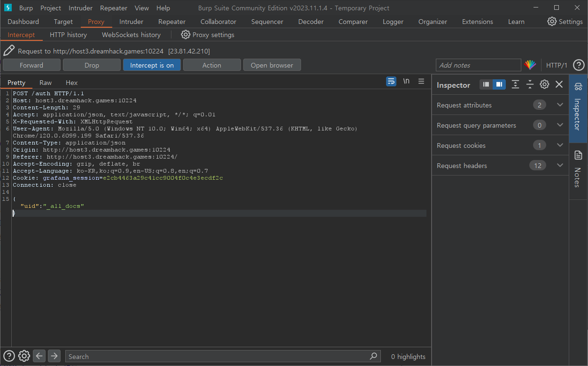Open the Repeater tab
588x366 pixels.
pyautogui.click(x=171, y=22)
